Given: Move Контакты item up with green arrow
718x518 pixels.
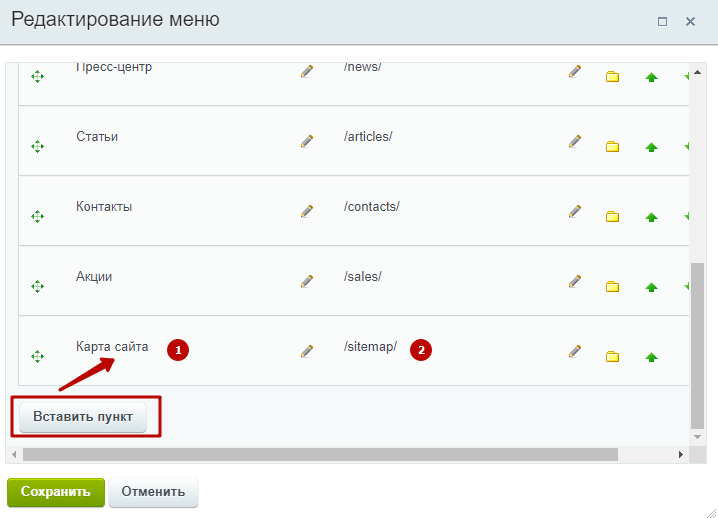Looking at the screenshot, I should [651, 217].
